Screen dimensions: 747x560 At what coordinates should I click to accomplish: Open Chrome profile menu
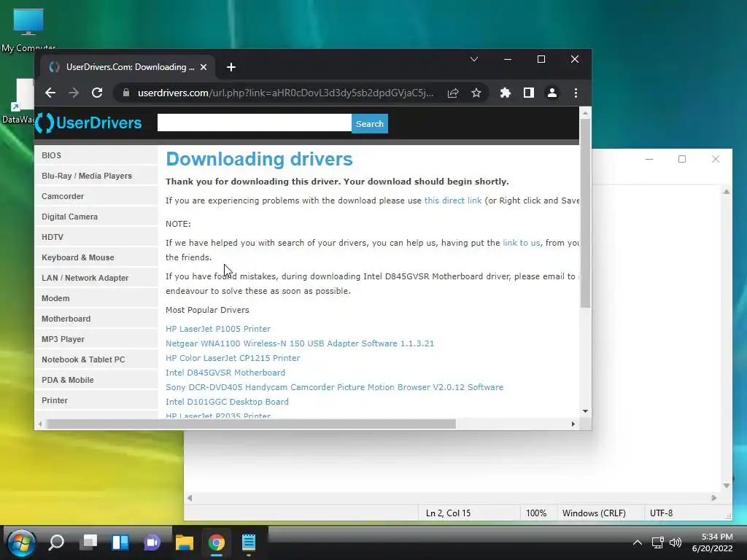tap(552, 93)
